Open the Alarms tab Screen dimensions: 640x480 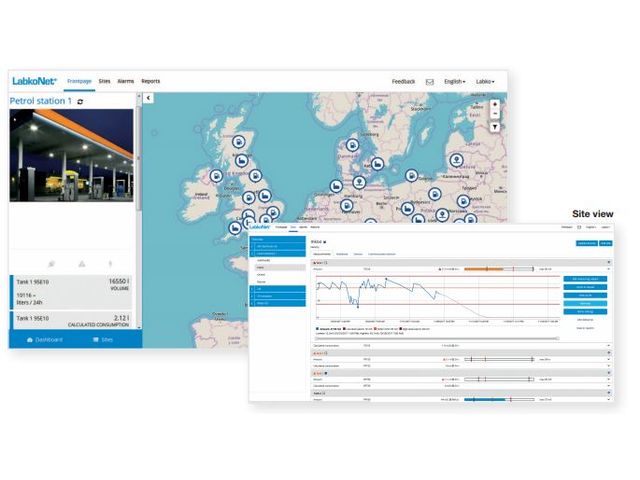coord(126,80)
